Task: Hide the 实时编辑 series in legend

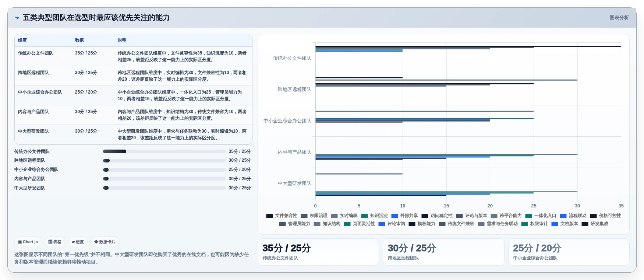Action: [x=344, y=216]
